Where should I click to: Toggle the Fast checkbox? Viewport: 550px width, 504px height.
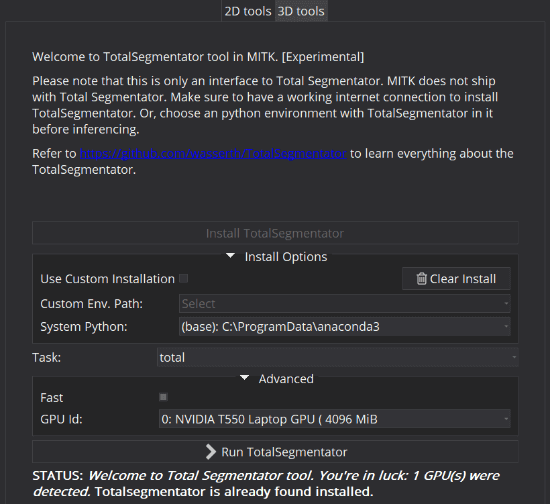pyautogui.click(x=163, y=397)
